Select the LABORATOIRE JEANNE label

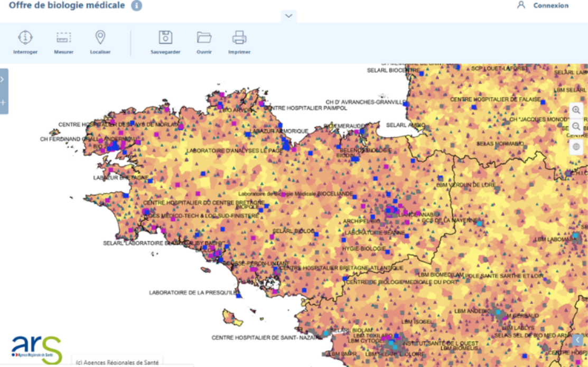point(375,233)
